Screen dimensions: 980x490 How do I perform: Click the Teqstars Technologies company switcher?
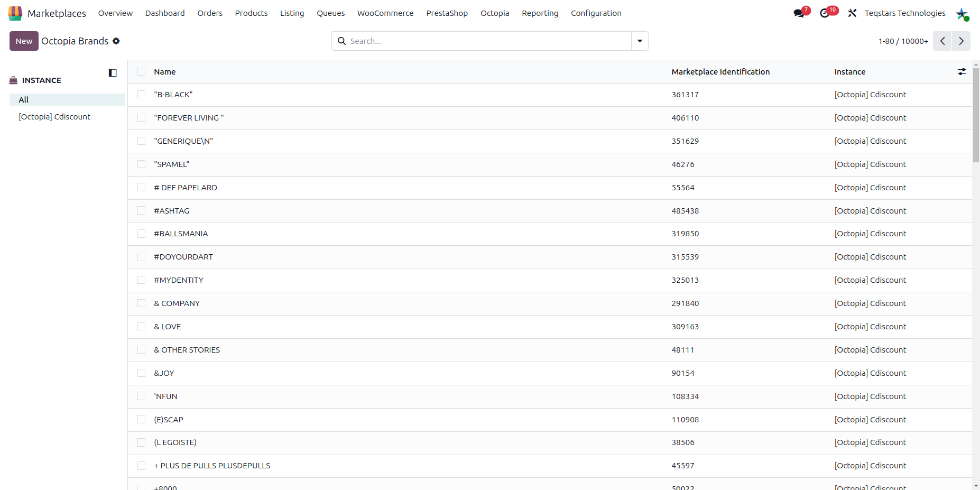[x=905, y=13]
